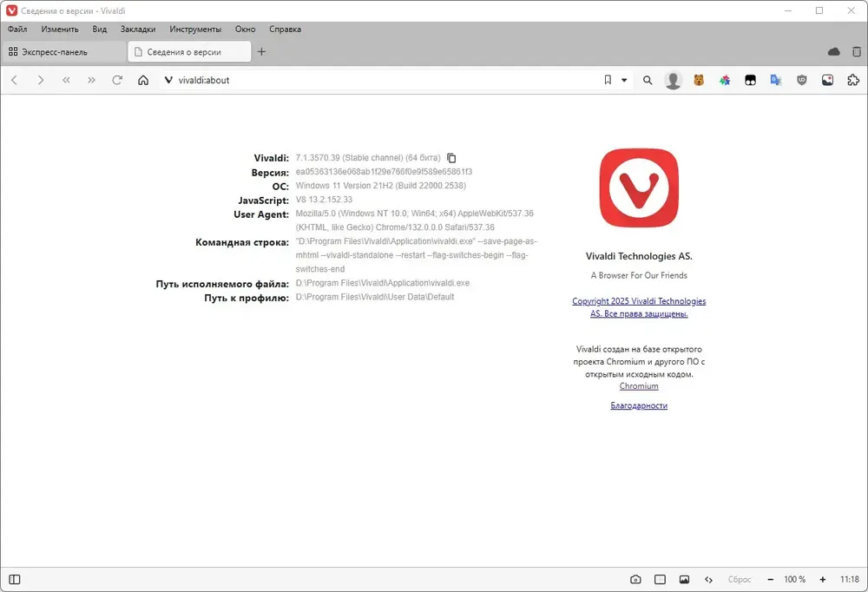Go back using the Back arrow
This screenshot has height=592, width=868.
(x=15, y=81)
